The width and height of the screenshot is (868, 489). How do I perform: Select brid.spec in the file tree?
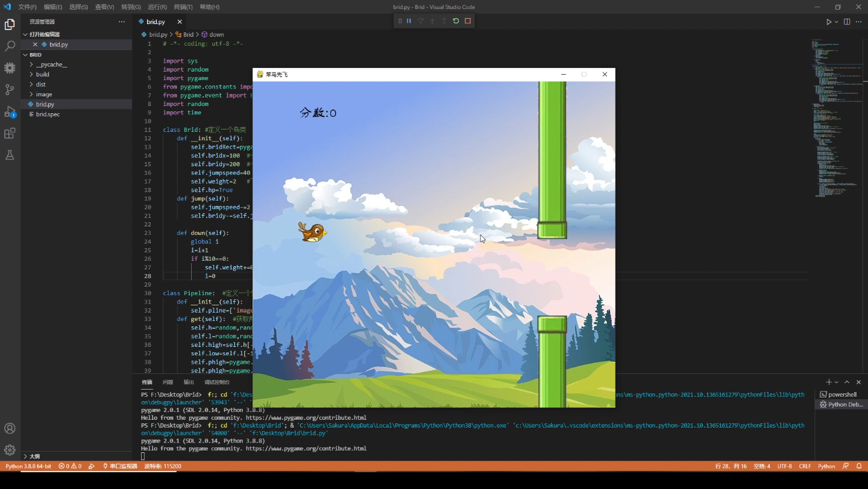77,114
